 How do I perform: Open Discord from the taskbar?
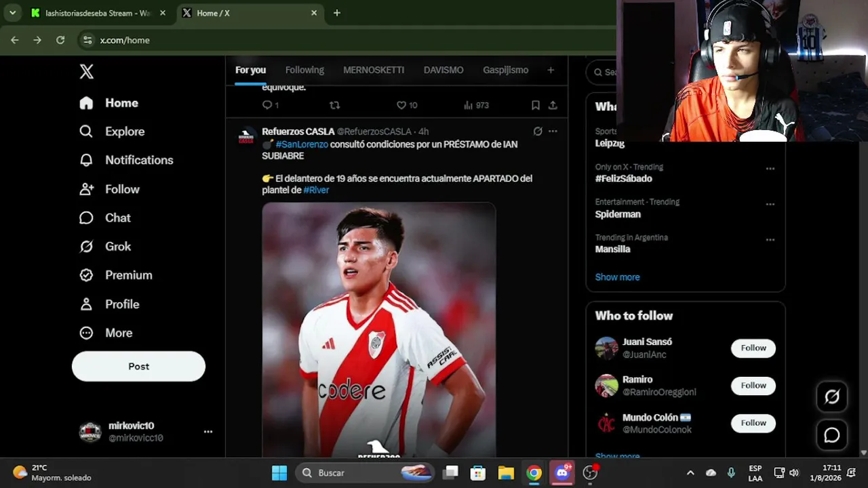[x=562, y=473]
